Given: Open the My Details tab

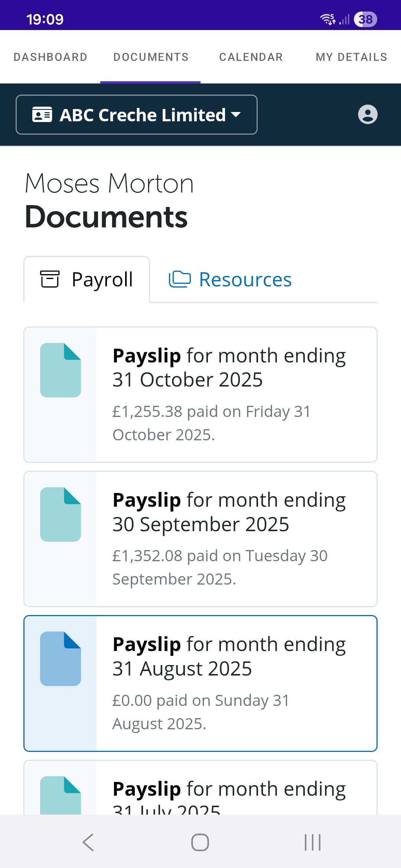Looking at the screenshot, I should [x=351, y=57].
